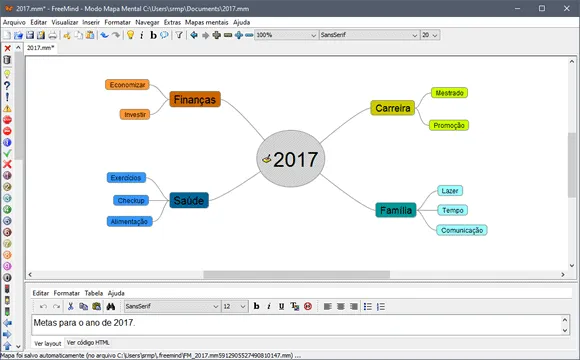This screenshot has height=360, width=580.
Task: Make node text italic in main toolbar
Action: (142, 35)
